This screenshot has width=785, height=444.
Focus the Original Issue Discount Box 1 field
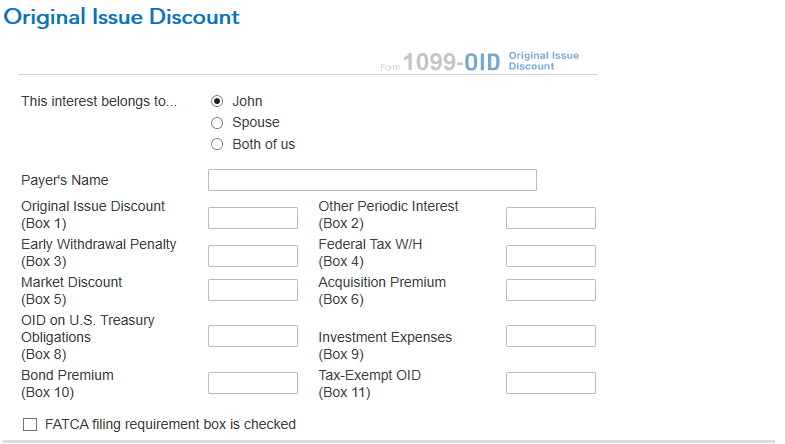[x=252, y=218]
